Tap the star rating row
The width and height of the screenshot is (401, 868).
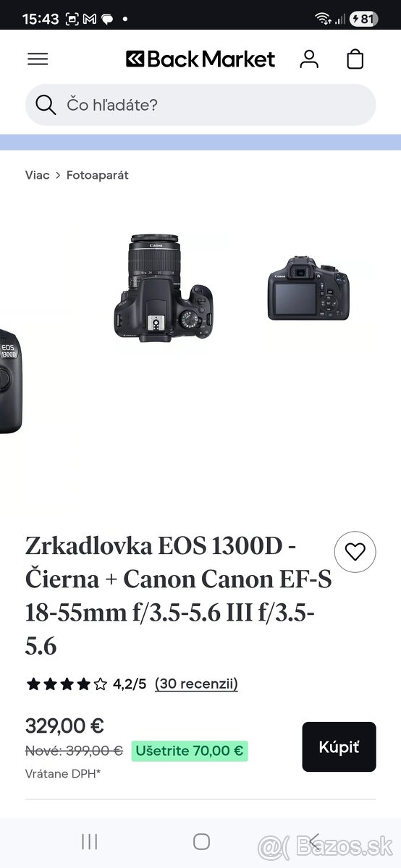pos(67,684)
